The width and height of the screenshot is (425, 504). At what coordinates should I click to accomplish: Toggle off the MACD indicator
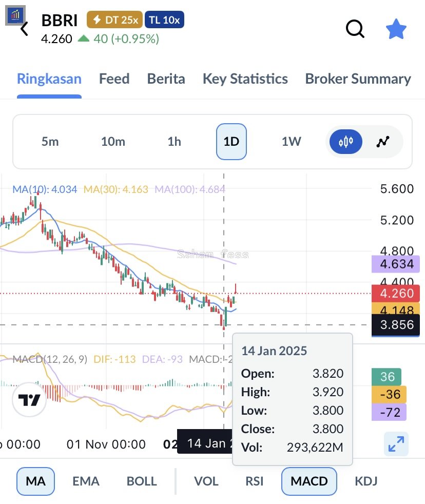coord(308,481)
